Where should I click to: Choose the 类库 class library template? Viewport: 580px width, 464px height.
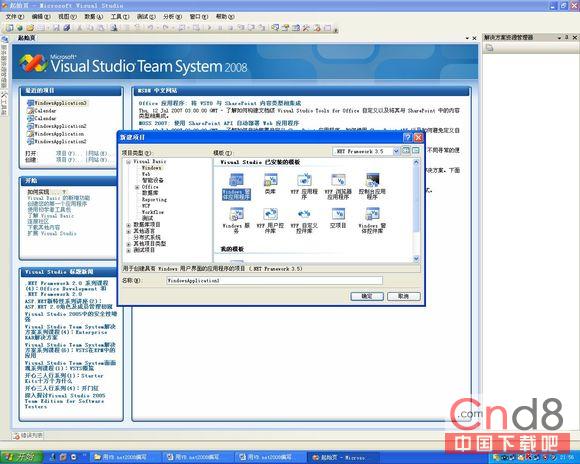270,180
